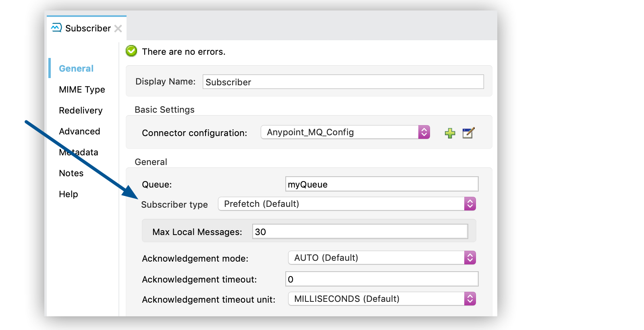Open the Connector configuration dropdown

click(x=345, y=132)
